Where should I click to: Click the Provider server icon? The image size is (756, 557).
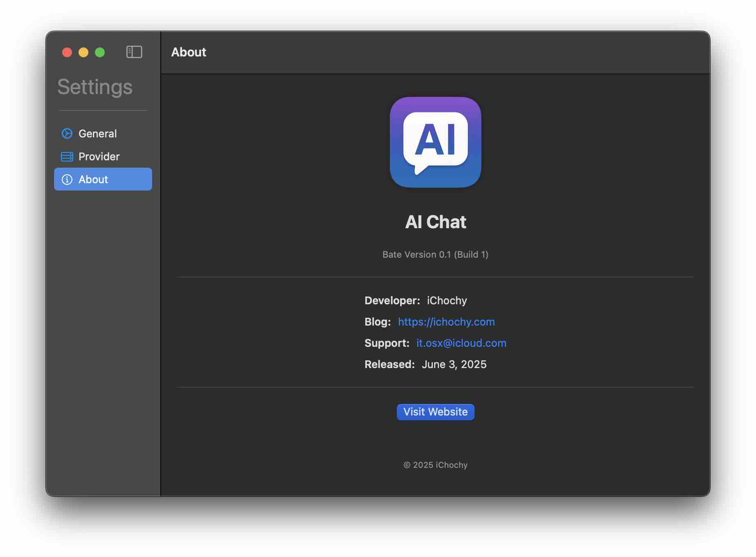pyautogui.click(x=67, y=157)
